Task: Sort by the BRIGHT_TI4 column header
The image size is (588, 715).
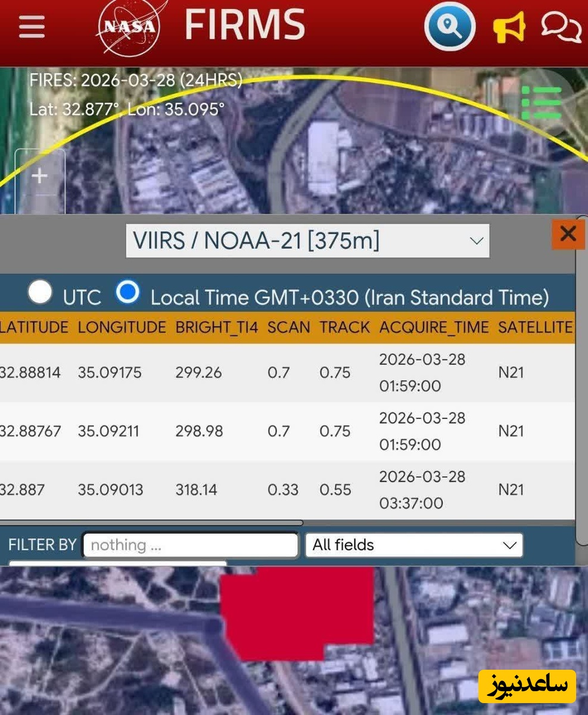Action: click(216, 327)
